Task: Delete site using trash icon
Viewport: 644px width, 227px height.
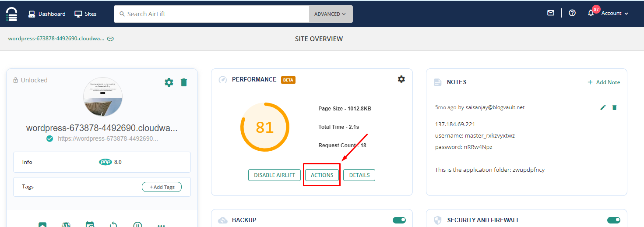Action: point(184,82)
